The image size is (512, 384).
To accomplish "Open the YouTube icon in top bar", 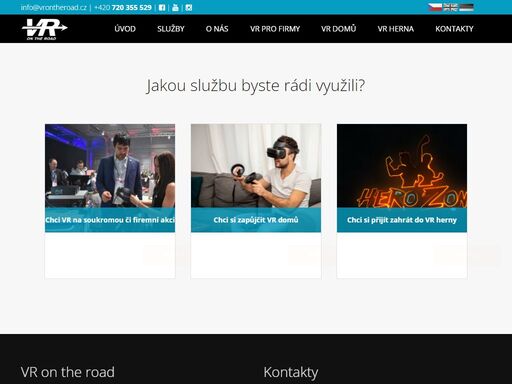I will 175,8.
